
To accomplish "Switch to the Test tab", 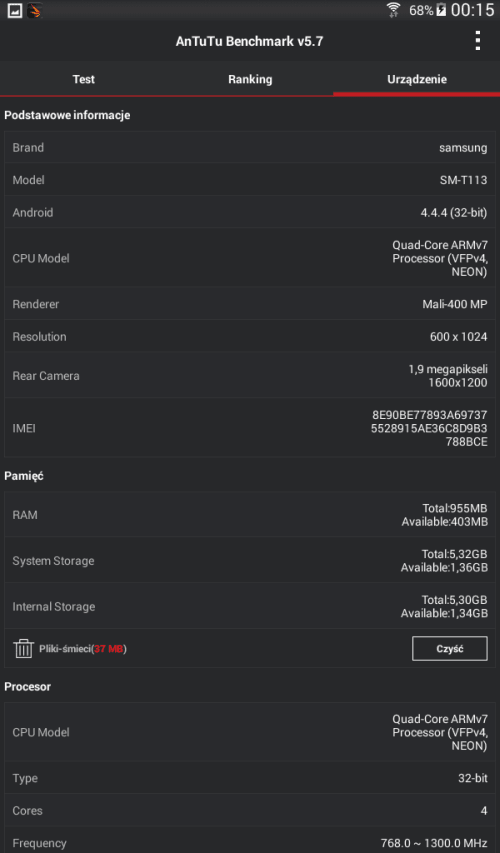I will pos(83,79).
